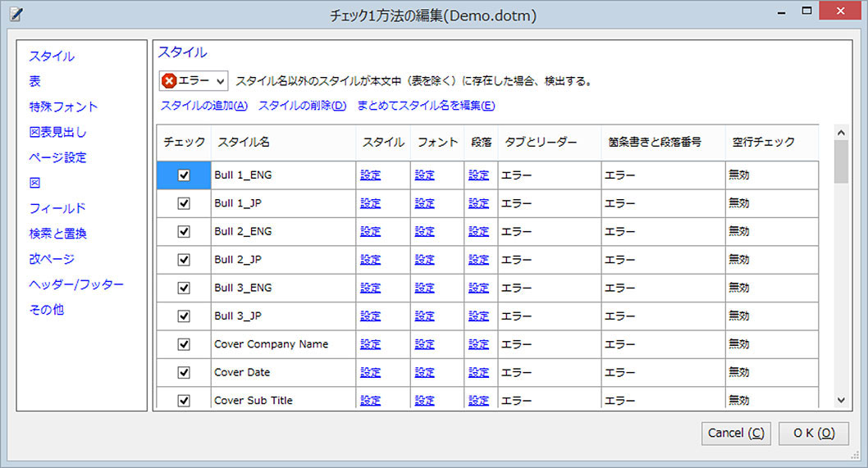Click the スタイル名 column header
The height and width of the screenshot is (468, 868).
point(244,142)
